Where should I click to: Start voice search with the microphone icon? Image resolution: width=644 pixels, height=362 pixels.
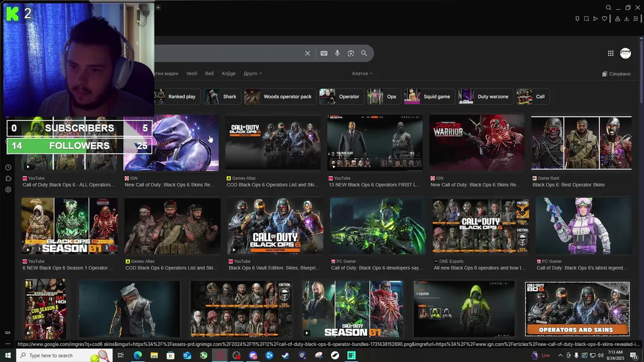338,53
